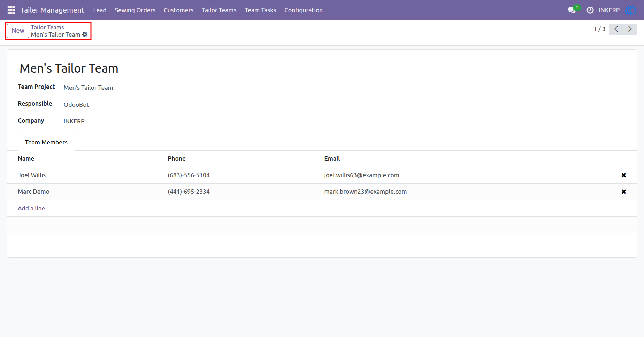Click the Add a line link

point(31,208)
